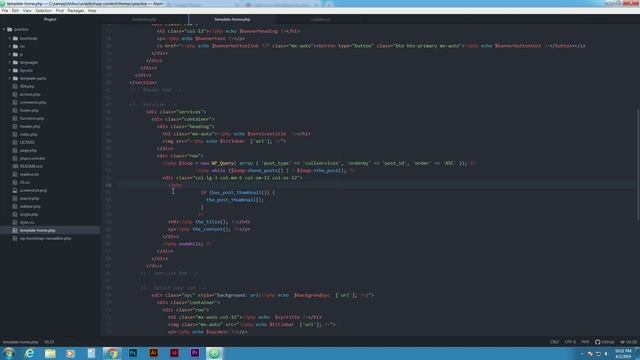Screen dimensions: 640x360
Task: Click the editor vertical scrollbar thumb
Action: (x=638, y=166)
